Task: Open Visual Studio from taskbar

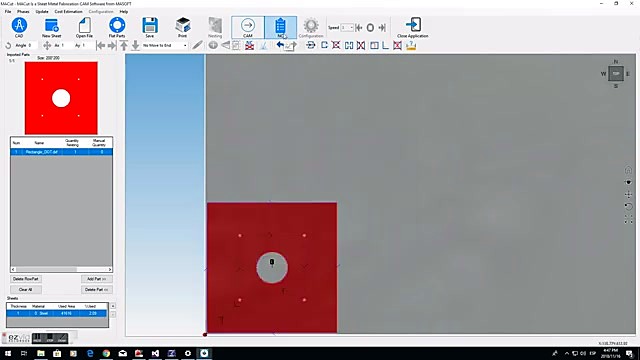Action: tap(155, 353)
